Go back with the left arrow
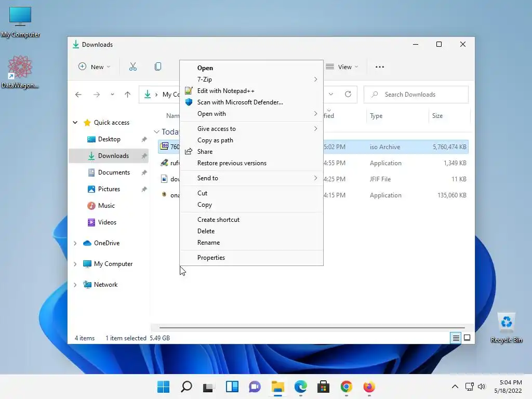Viewport: 532px width, 399px height. click(x=78, y=95)
